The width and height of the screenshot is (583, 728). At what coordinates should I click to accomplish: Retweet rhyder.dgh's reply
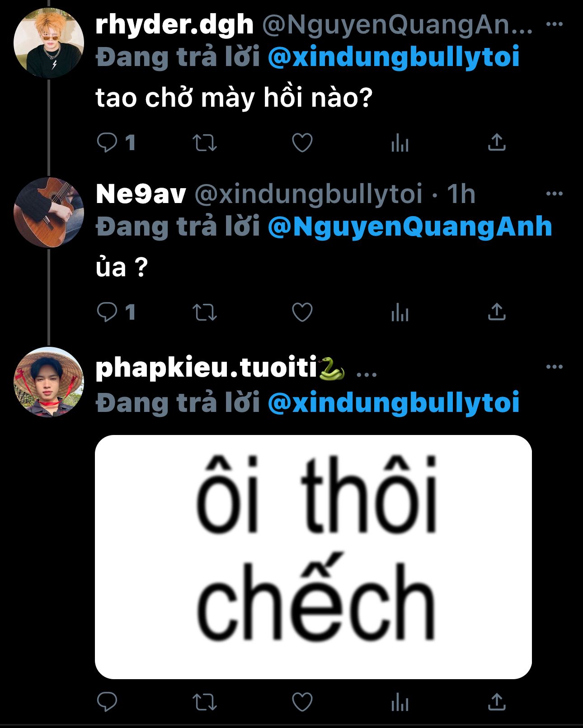pos(205,143)
